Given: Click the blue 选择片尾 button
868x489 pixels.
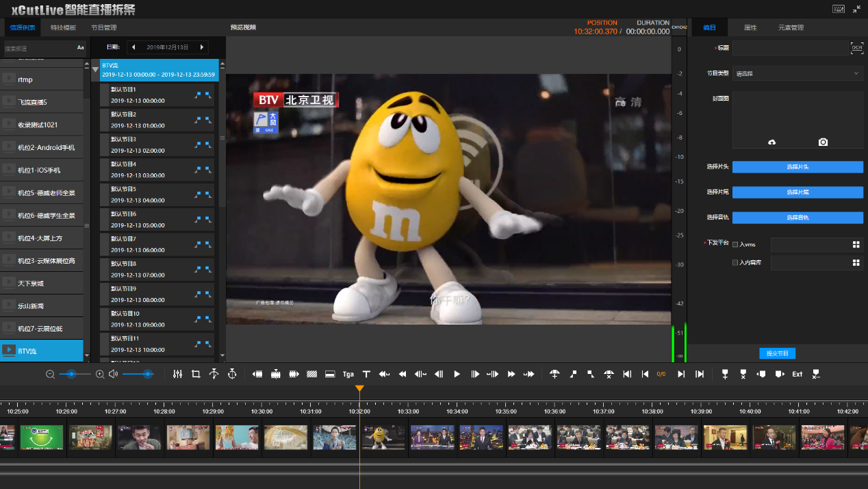Looking at the screenshot, I should [797, 192].
